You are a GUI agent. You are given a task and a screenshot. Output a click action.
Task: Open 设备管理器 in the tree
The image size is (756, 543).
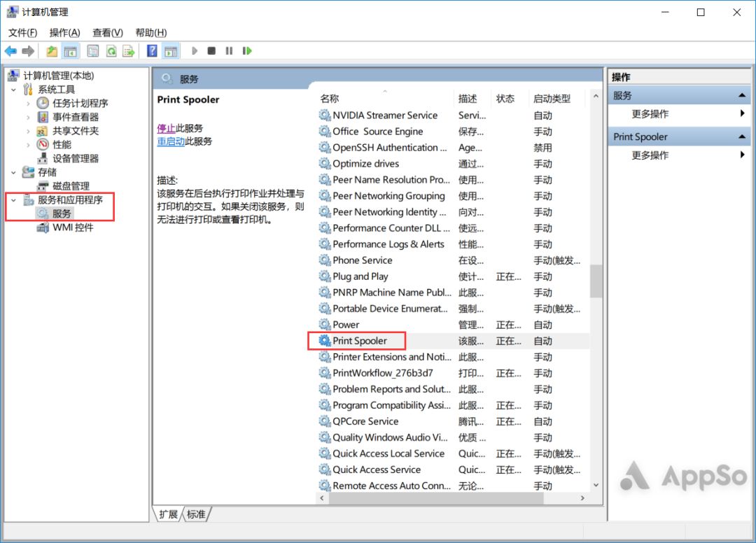[x=75, y=159]
